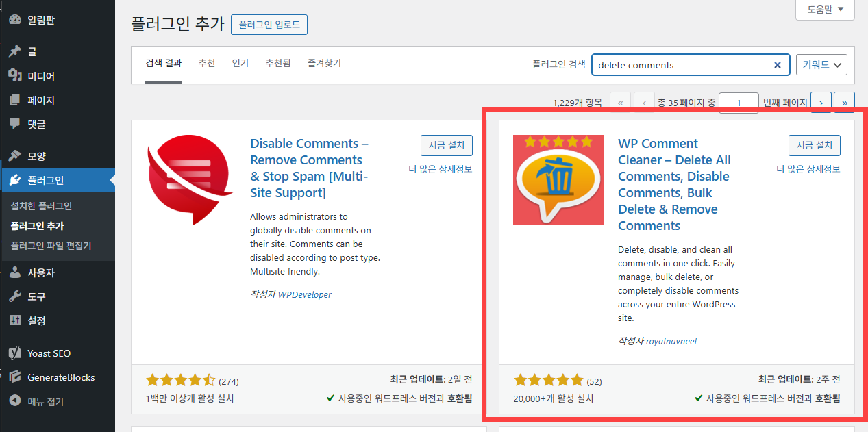Go to next results page arrow
The height and width of the screenshot is (432, 868).
(x=821, y=102)
